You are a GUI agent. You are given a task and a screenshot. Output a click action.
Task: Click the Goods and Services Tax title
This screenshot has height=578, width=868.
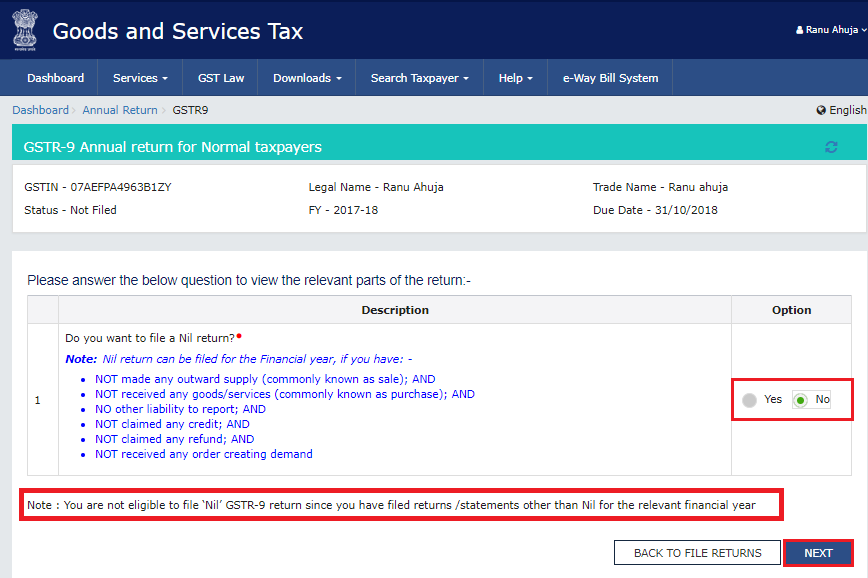(x=178, y=31)
